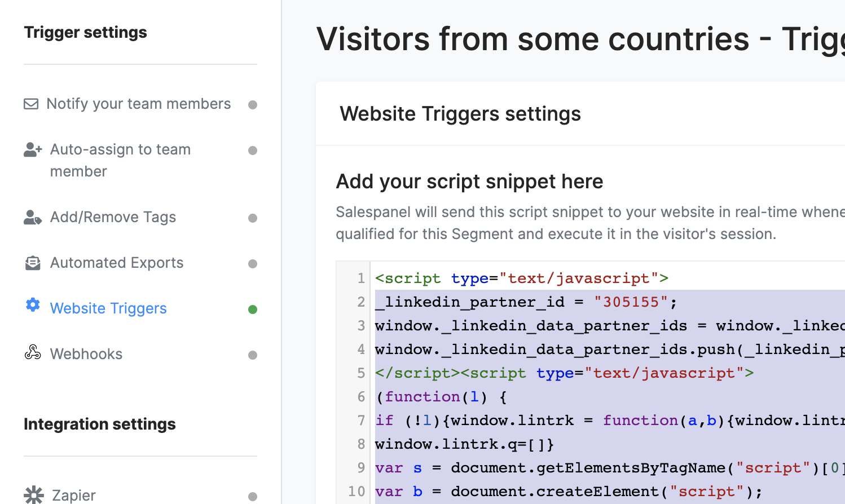Click green status dot beside Website Triggers
845x504 pixels.
pyautogui.click(x=253, y=309)
